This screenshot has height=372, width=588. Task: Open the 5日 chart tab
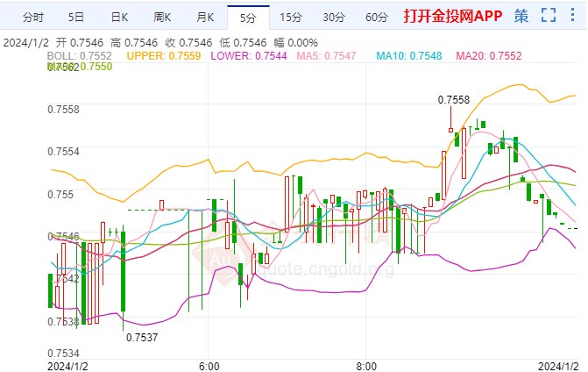point(75,18)
